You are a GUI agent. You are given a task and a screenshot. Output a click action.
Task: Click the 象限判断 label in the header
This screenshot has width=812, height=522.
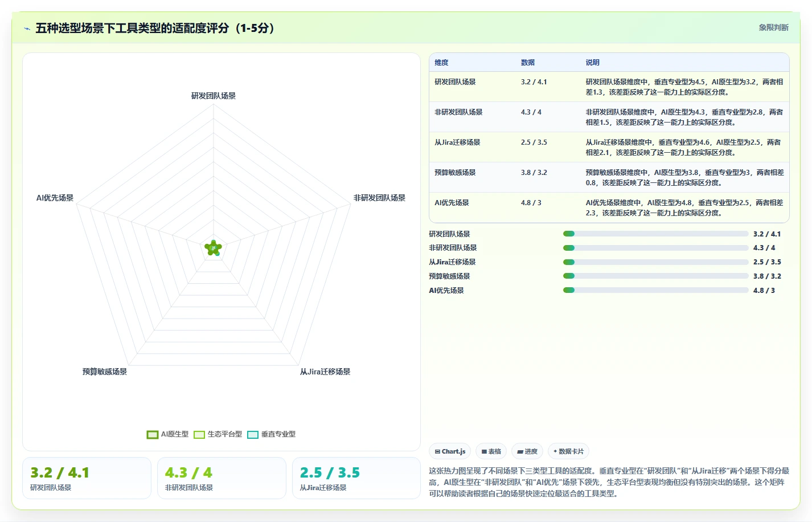coord(773,27)
